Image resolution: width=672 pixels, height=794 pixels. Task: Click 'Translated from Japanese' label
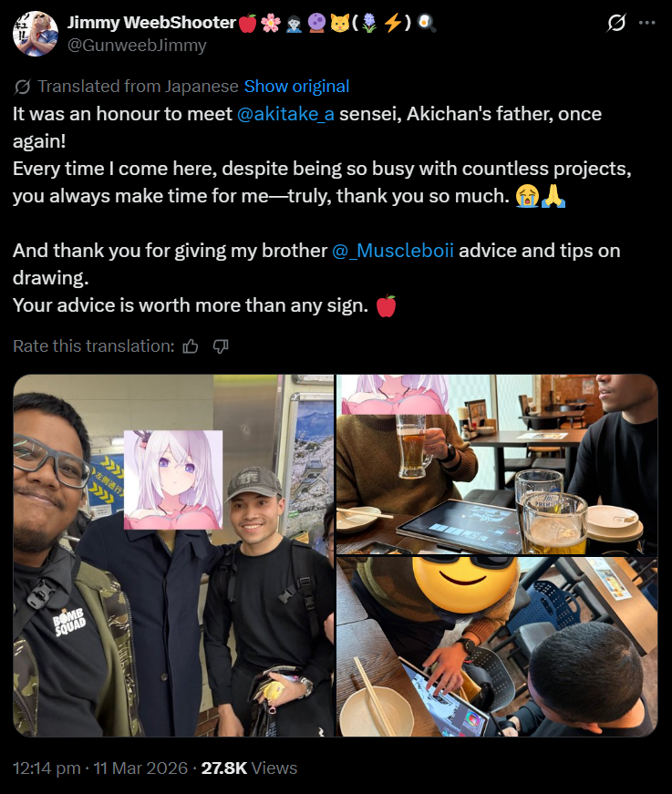pos(138,87)
